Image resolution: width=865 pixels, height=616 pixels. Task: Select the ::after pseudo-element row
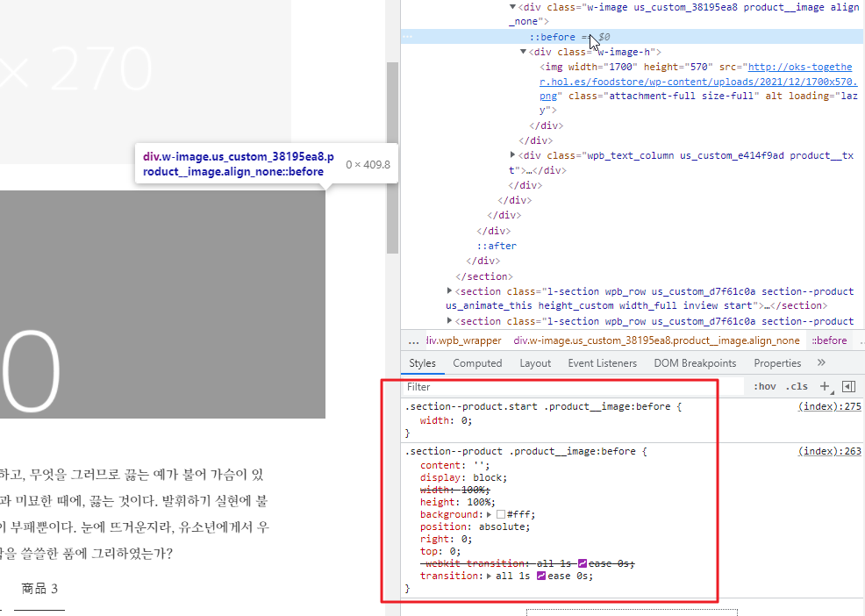(497, 246)
